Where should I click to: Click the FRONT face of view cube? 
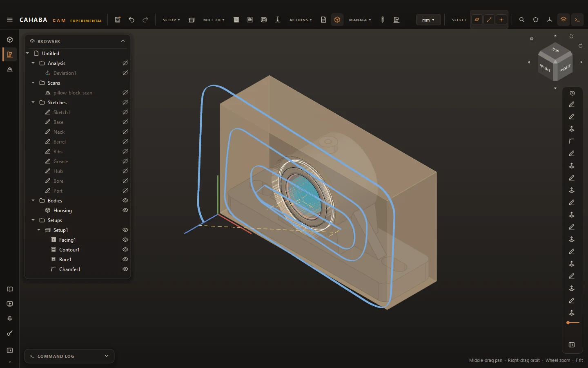tap(545, 67)
